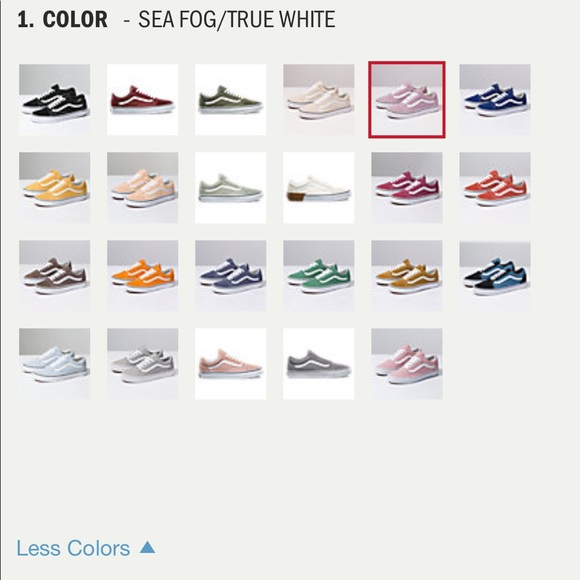Pick the olive green shoe option

point(230,100)
